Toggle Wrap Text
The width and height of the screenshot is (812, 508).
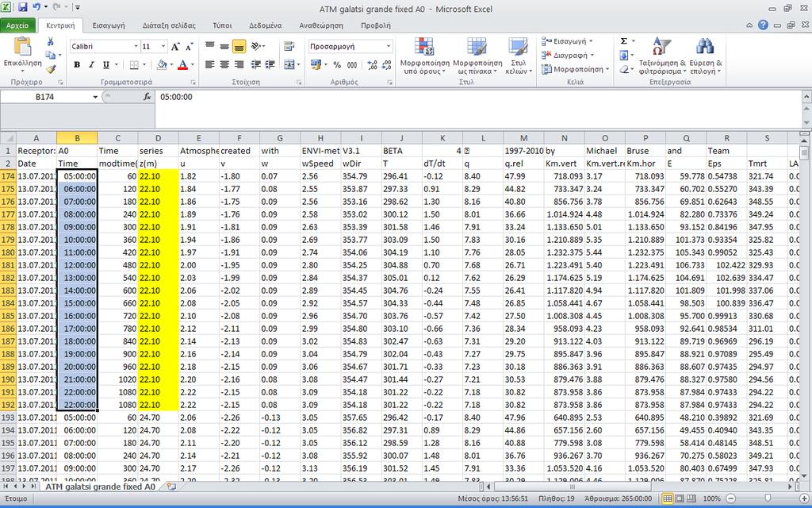tap(289, 47)
